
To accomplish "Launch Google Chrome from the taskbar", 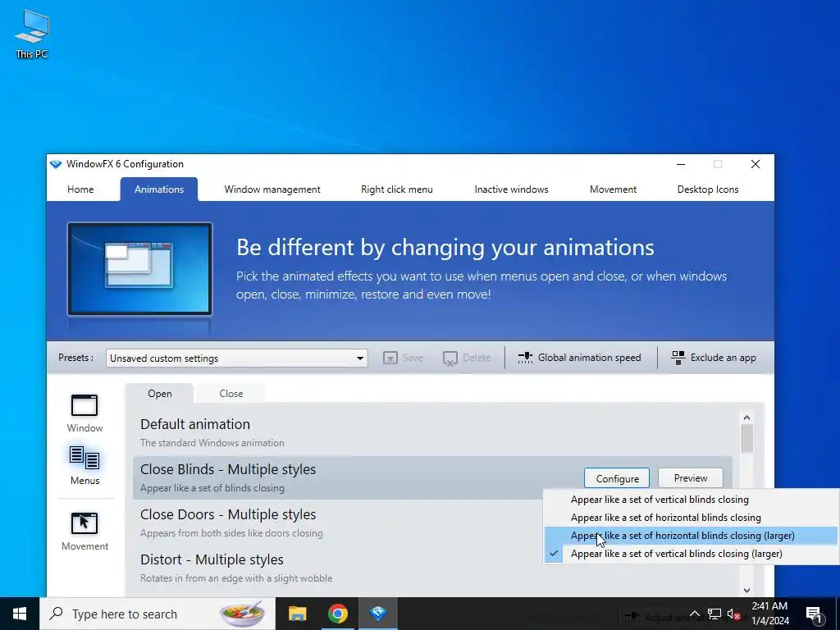I will (337, 614).
